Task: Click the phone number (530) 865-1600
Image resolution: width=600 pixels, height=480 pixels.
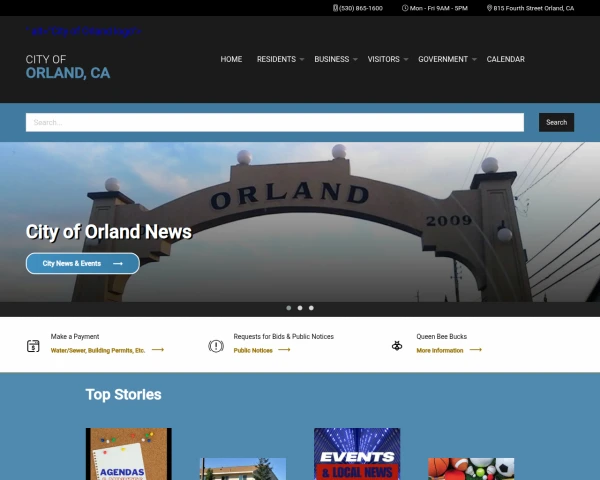Action: pos(361,8)
